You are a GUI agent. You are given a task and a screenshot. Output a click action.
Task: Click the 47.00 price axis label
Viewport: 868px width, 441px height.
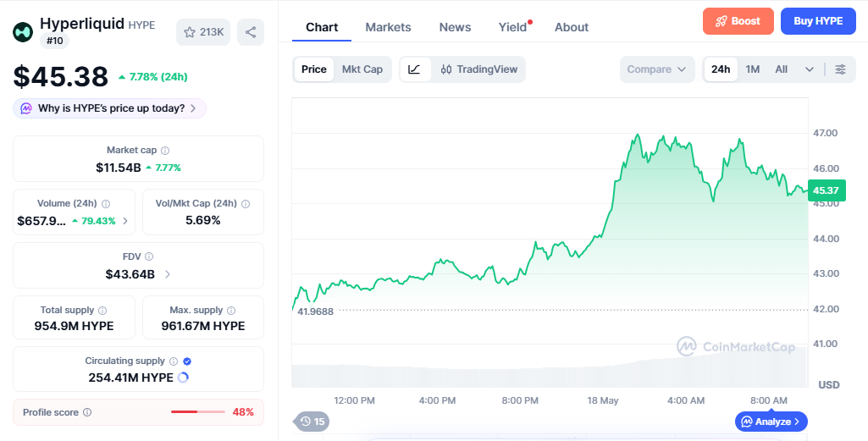pos(826,133)
